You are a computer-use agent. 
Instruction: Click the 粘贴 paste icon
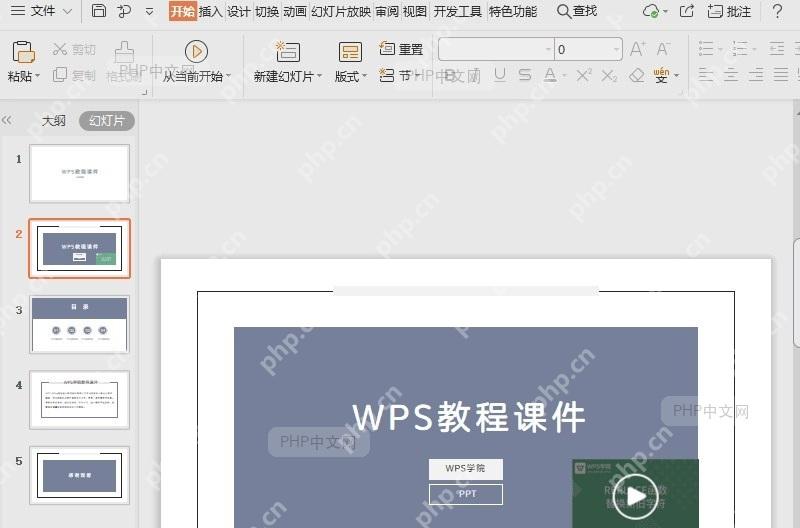click(x=23, y=52)
